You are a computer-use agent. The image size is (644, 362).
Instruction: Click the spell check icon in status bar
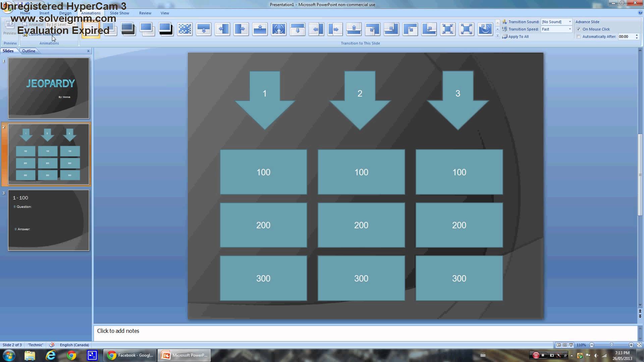coord(52,345)
